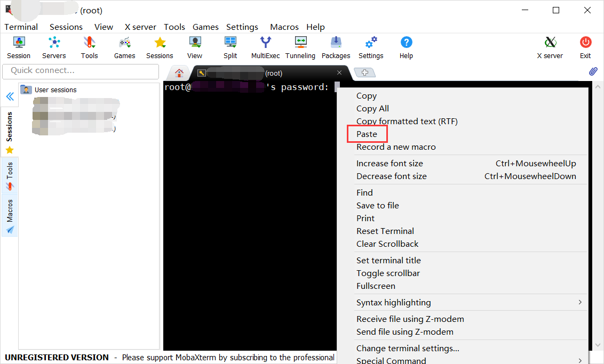Image resolution: width=604 pixels, height=364 pixels.
Task: Select Save to file
Action: pyautogui.click(x=471, y=206)
